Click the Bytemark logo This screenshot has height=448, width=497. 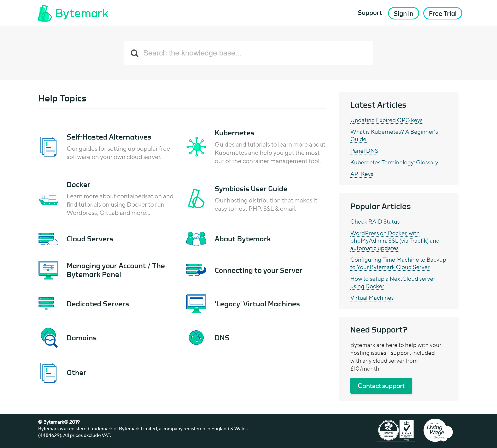[73, 13]
